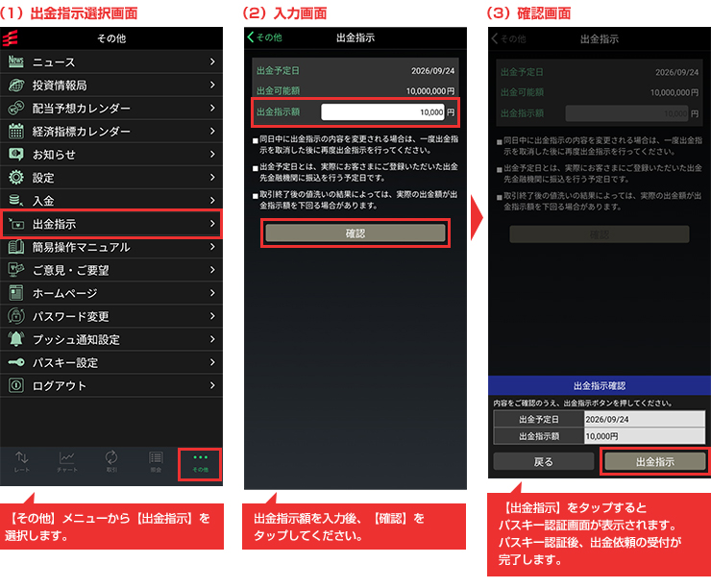The image size is (711, 588).
Task: Click the dimmed その他 back link on confirmation screen
Action: (x=509, y=39)
